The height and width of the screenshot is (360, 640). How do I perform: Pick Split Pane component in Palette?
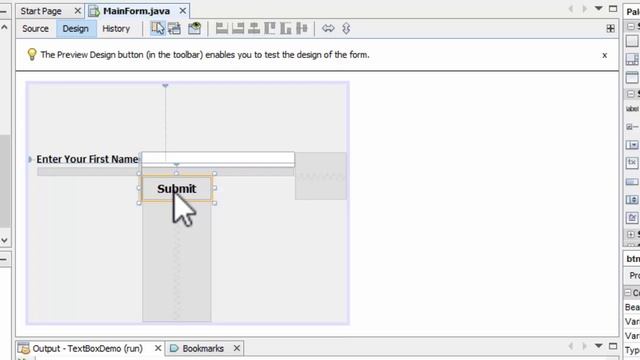(x=632, y=59)
